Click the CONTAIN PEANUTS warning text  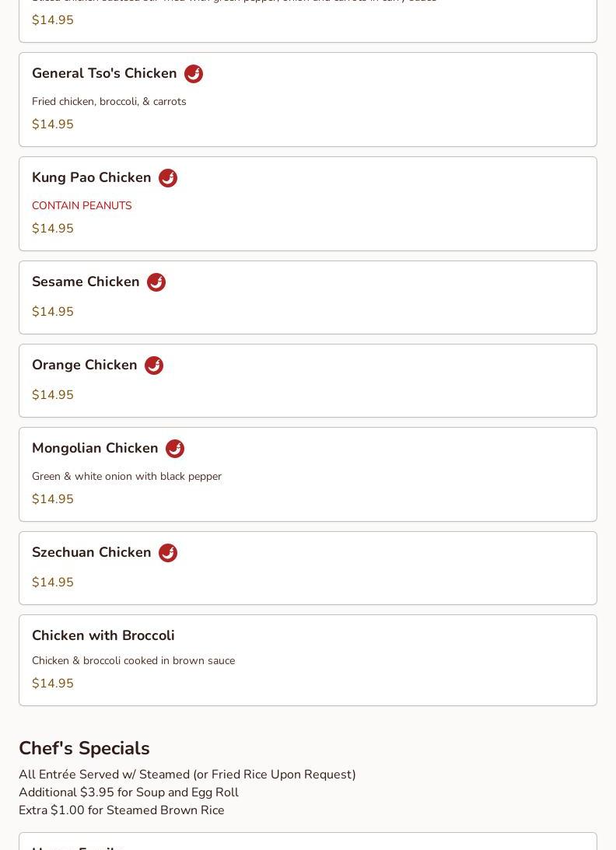tap(82, 205)
